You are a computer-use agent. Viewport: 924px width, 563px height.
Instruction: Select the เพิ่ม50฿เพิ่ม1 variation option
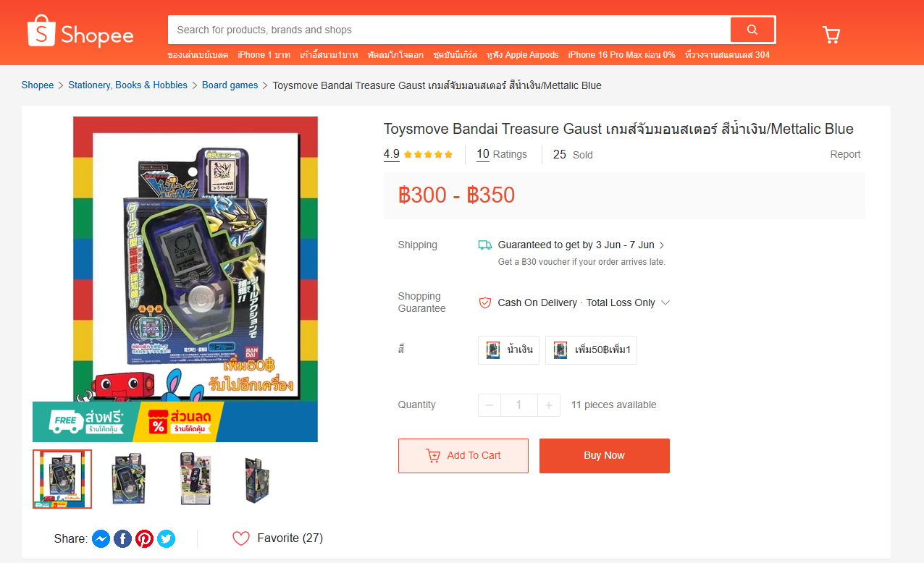(591, 350)
